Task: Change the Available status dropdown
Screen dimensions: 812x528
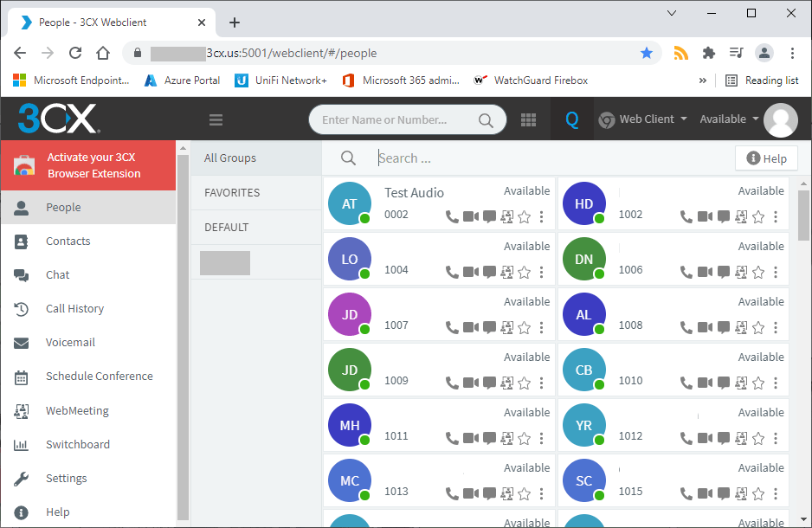Action: (729, 119)
